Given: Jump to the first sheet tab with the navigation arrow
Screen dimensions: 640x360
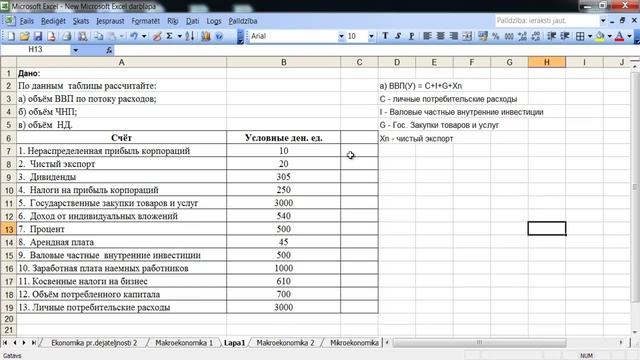Looking at the screenshot, I should click(x=5, y=342).
